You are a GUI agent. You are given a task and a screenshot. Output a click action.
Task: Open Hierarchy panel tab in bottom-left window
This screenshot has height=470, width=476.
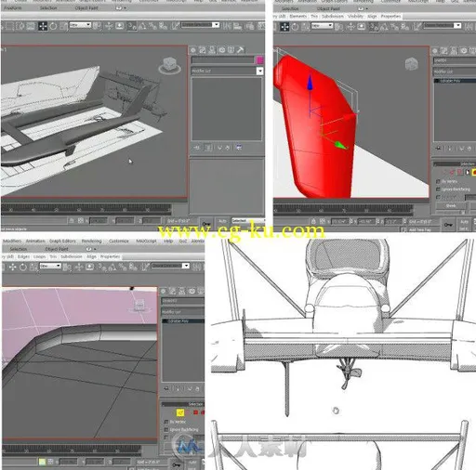click(182, 291)
